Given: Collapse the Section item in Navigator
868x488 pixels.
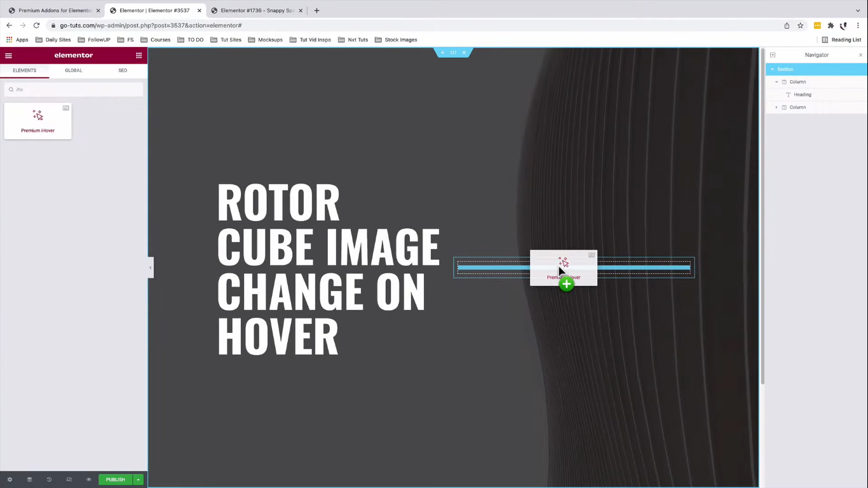Looking at the screenshot, I should coord(773,69).
